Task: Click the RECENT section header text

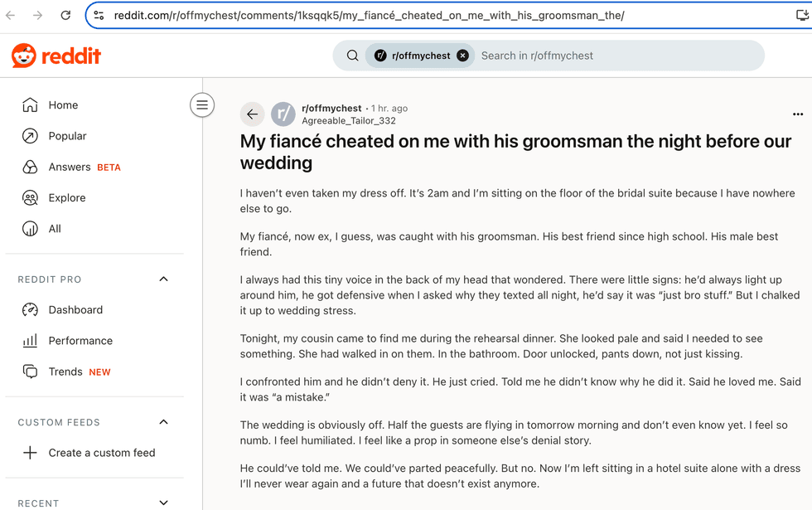Action: tap(38, 503)
